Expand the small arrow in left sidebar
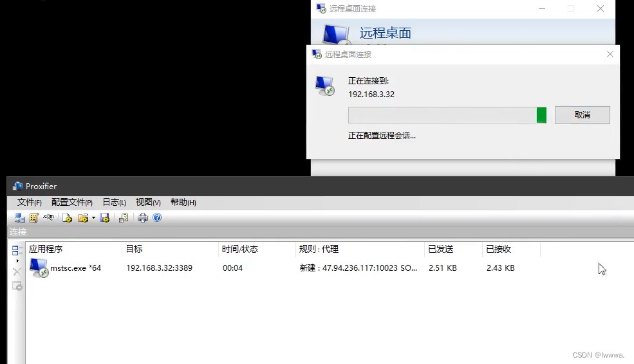 (17, 260)
